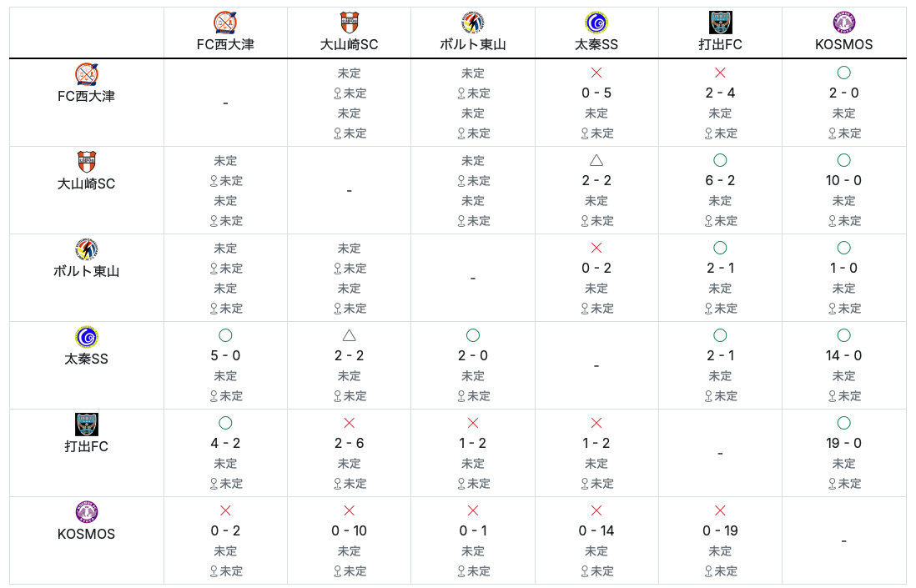Click the draw triangle in 大山崎SC row
Viewport: 916px width, 588px height.
click(x=596, y=160)
